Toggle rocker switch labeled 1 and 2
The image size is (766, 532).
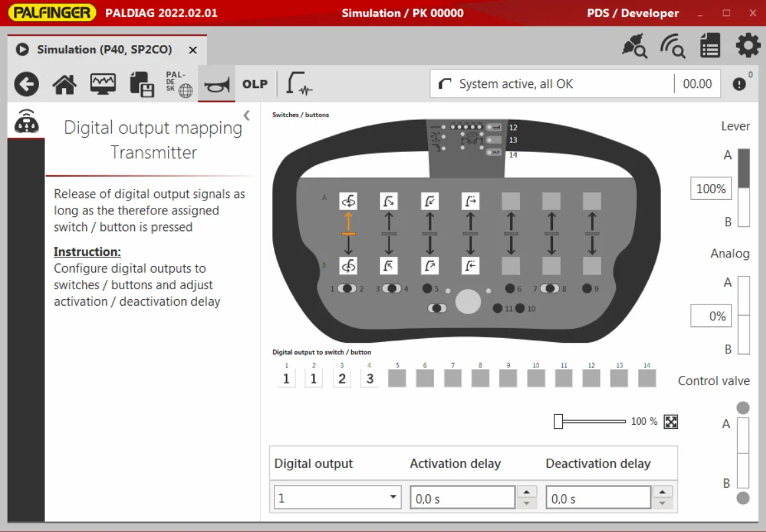tap(347, 288)
